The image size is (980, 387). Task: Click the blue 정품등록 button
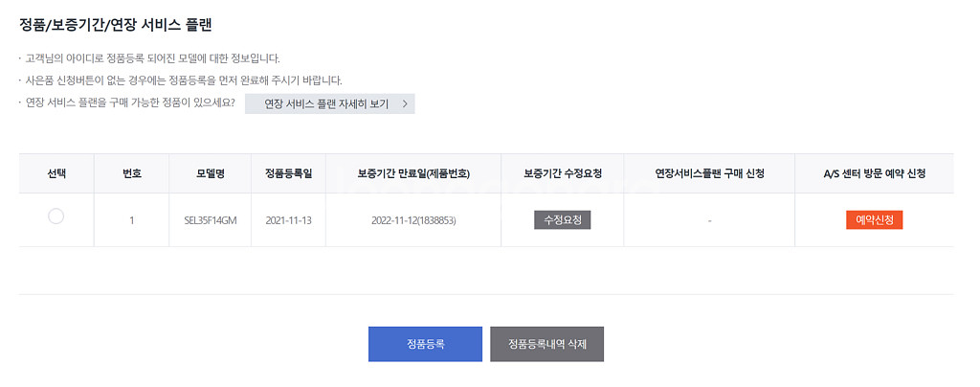425,344
